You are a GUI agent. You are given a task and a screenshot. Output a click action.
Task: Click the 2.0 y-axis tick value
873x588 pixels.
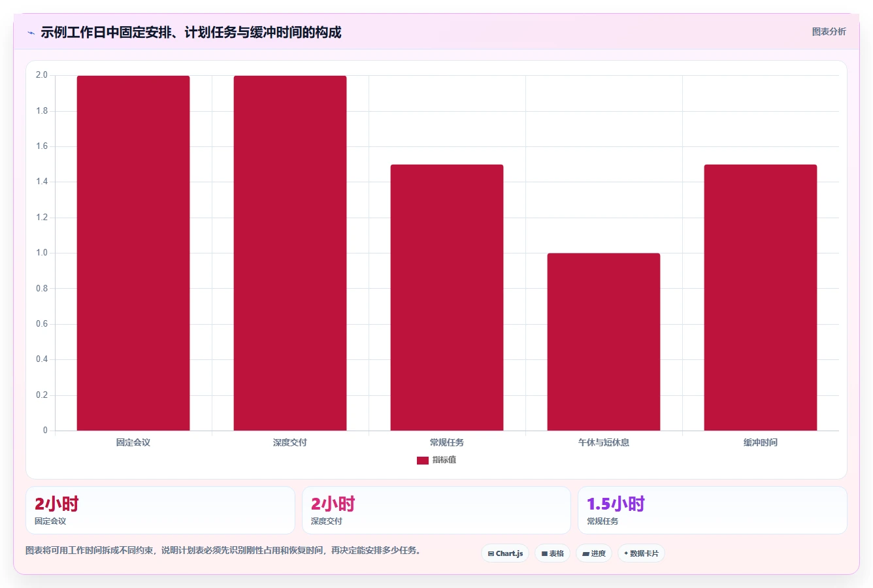42,75
